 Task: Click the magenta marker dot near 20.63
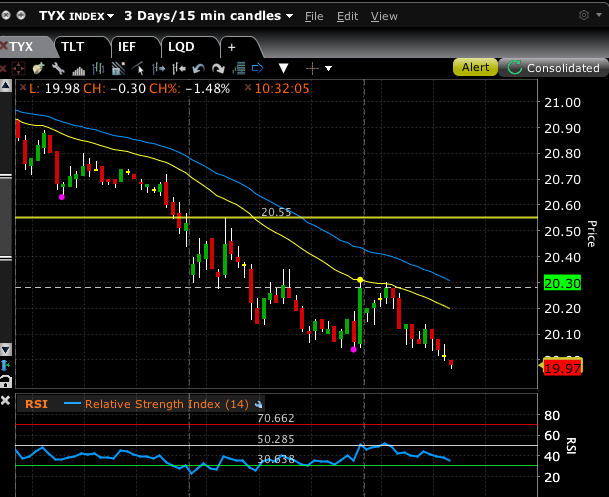62,197
